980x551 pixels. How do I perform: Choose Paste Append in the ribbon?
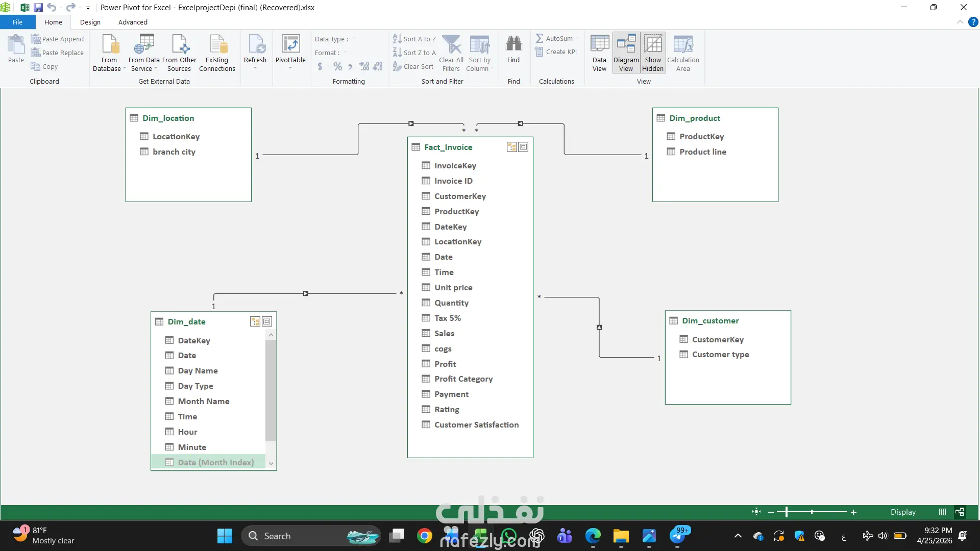coord(57,39)
